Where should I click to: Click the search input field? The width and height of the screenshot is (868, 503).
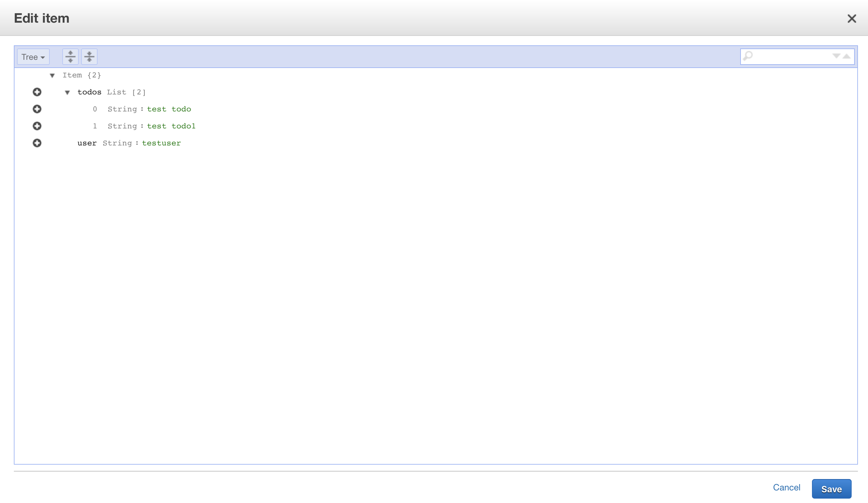click(790, 56)
